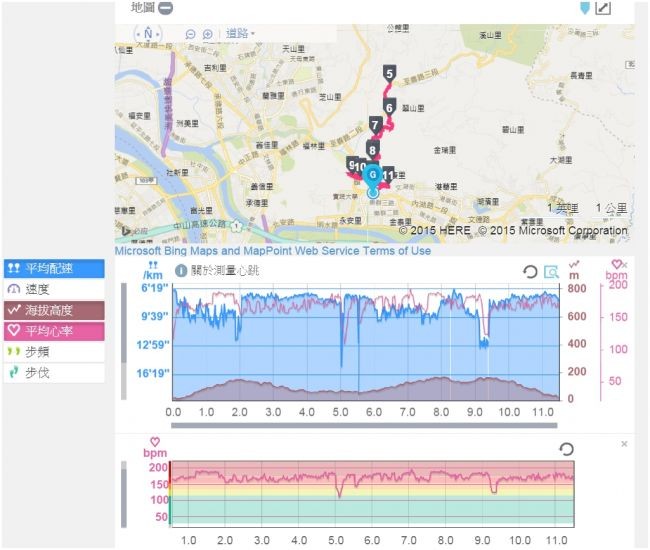Select kilometer marker 11 on map
The image size is (650, 550).
tap(388, 175)
